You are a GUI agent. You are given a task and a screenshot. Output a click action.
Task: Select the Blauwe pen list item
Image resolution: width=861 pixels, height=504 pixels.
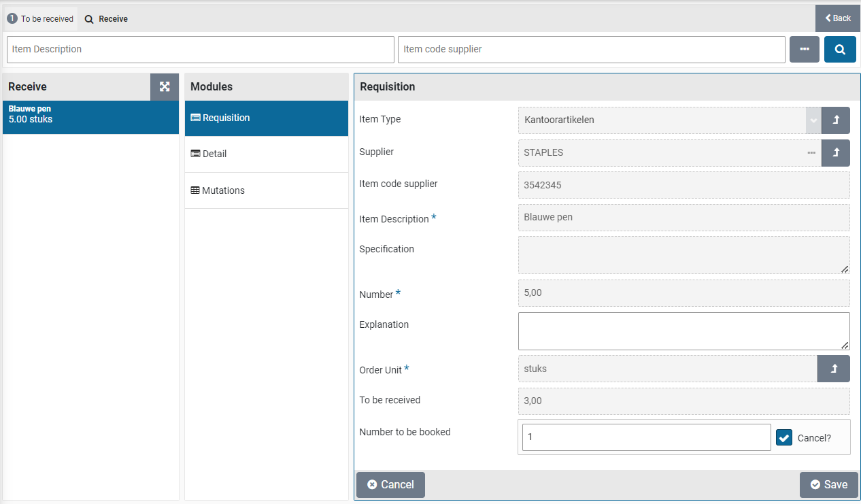click(90, 114)
